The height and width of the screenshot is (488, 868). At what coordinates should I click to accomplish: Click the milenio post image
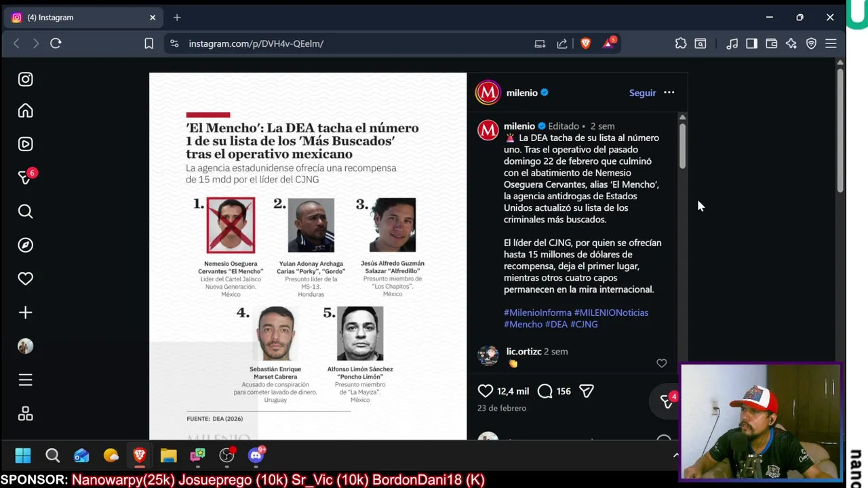pos(308,256)
